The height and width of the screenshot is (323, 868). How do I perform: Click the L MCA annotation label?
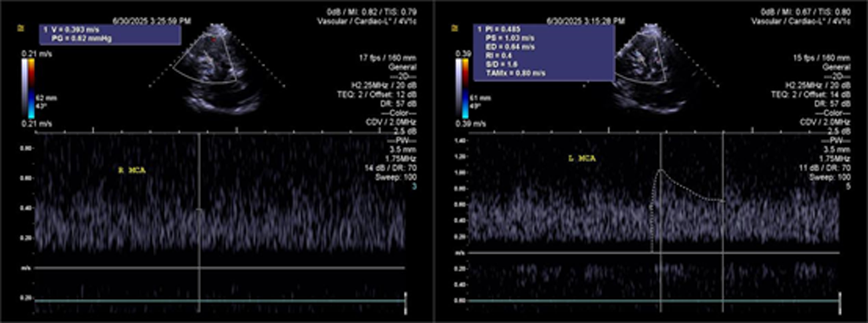click(579, 158)
